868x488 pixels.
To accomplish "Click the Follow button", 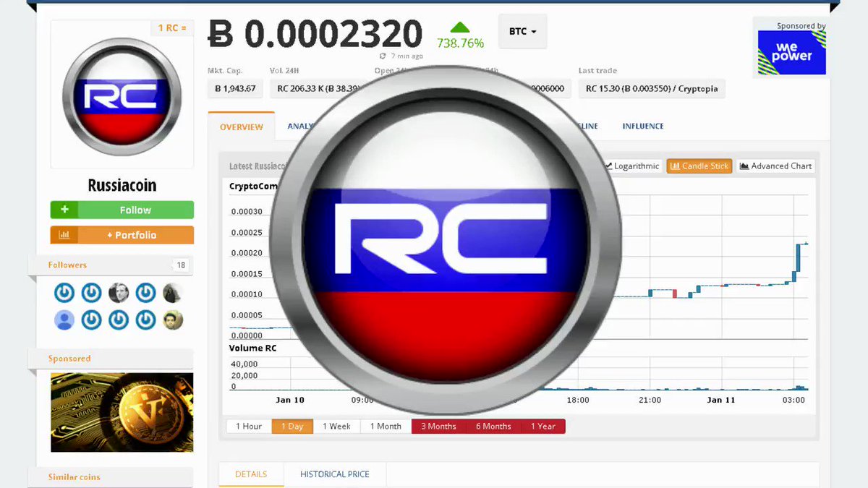I will point(122,210).
